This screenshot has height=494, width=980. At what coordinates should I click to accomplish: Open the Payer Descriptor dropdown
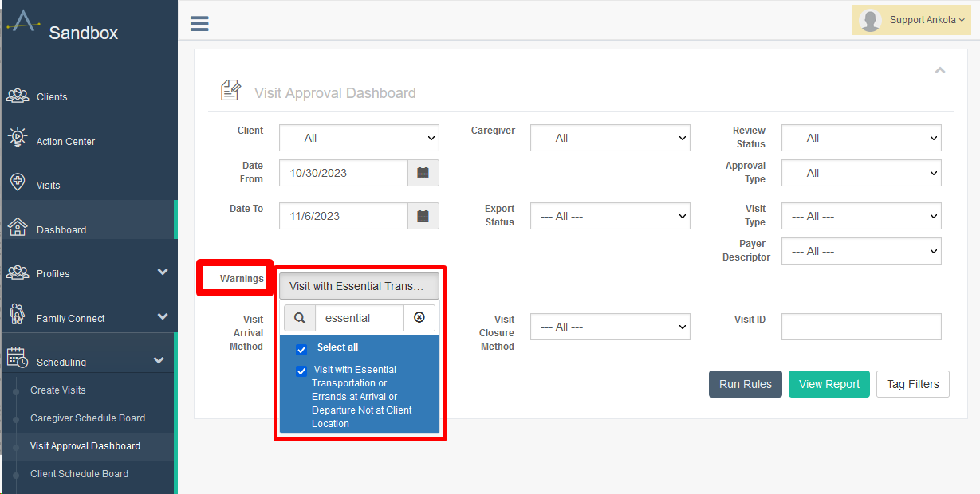click(861, 251)
